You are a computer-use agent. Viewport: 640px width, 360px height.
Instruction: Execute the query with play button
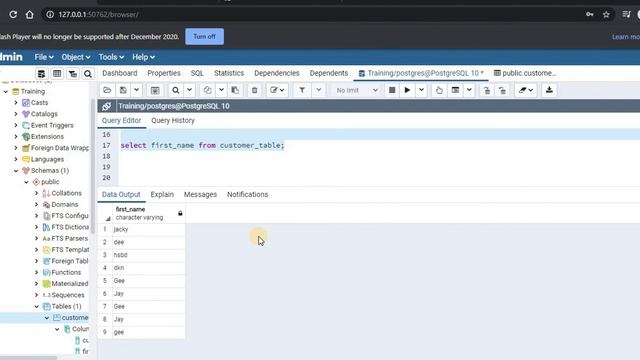point(407,90)
